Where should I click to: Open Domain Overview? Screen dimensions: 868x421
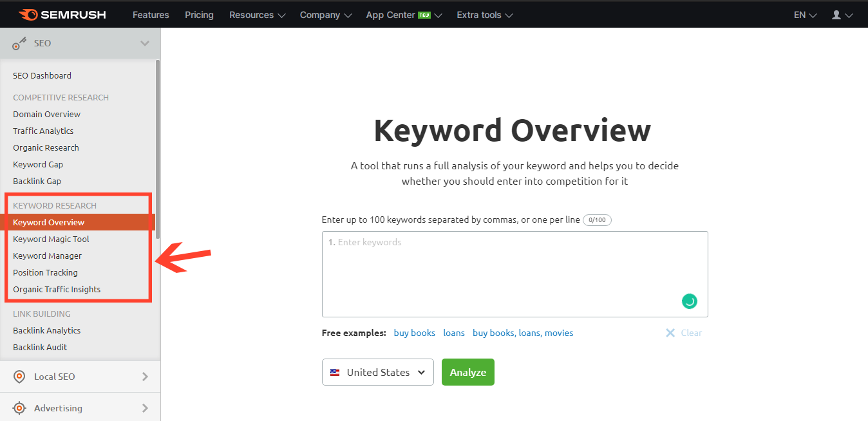pyautogui.click(x=46, y=114)
